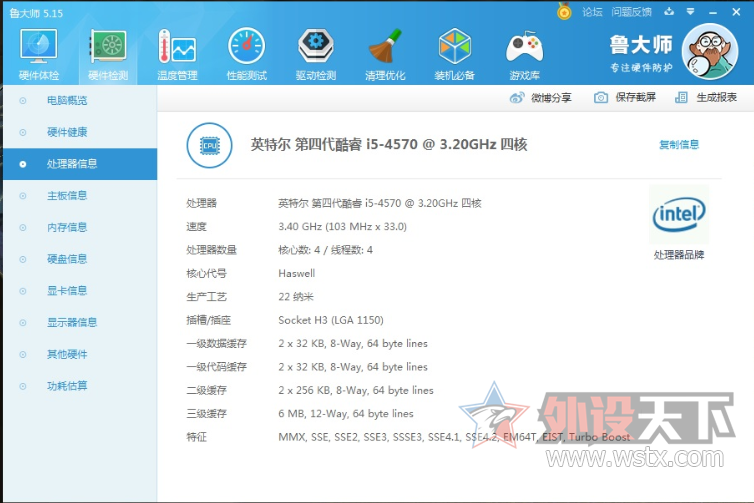Screen dimensions: 754x503
Task: Select 主板信息 in the sidebar
Action: 80,196
